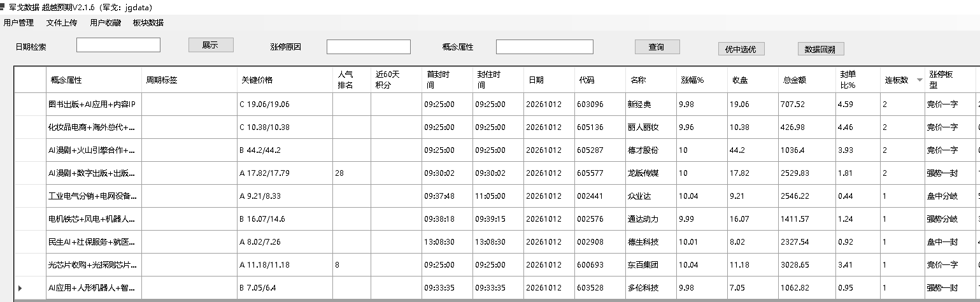Sort by the 封住时间 column header
980x302 pixels.
tap(498, 80)
